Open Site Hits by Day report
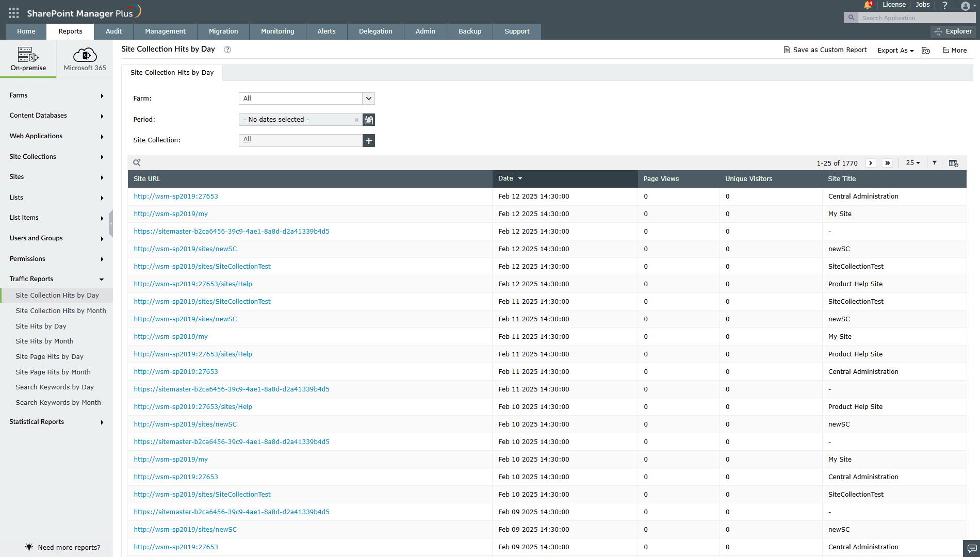Screen dimensions: 980x557 pos(41,326)
